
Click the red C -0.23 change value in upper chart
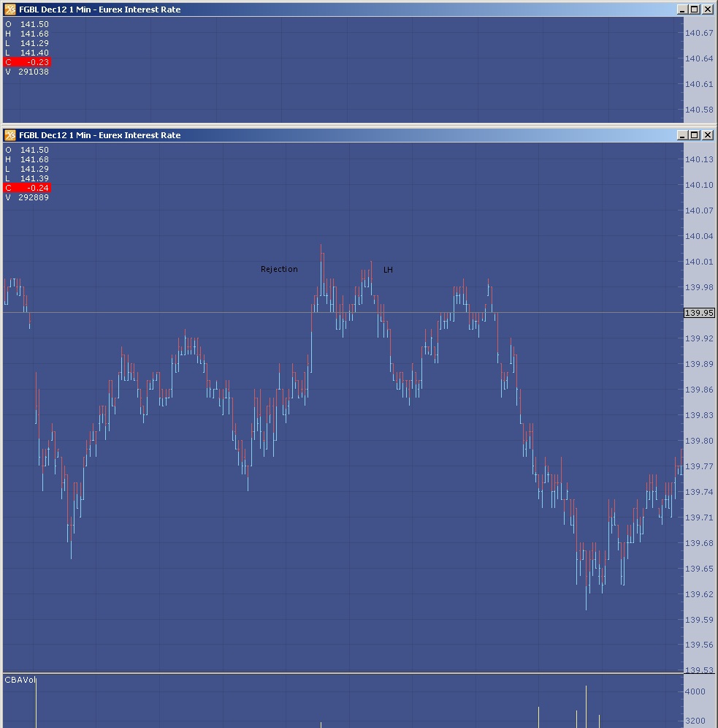[x=27, y=62]
